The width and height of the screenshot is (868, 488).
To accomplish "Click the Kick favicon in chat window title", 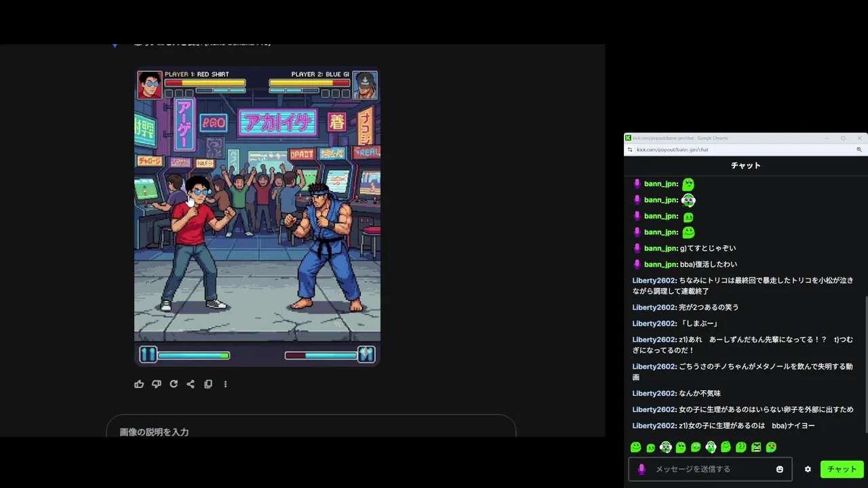I will click(628, 138).
